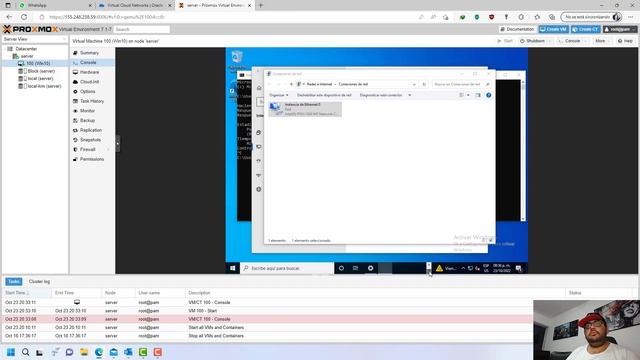Open the Firewall section
The height and width of the screenshot is (360, 640).
(x=87, y=149)
